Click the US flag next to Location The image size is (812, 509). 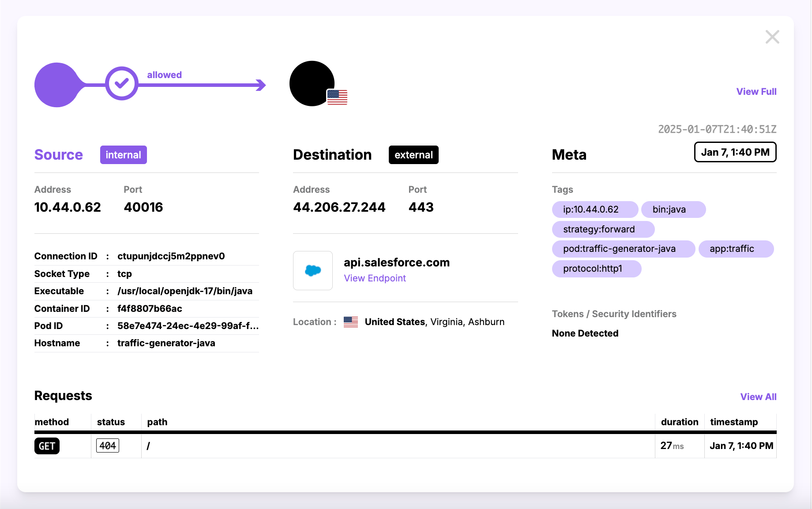[x=351, y=322]
